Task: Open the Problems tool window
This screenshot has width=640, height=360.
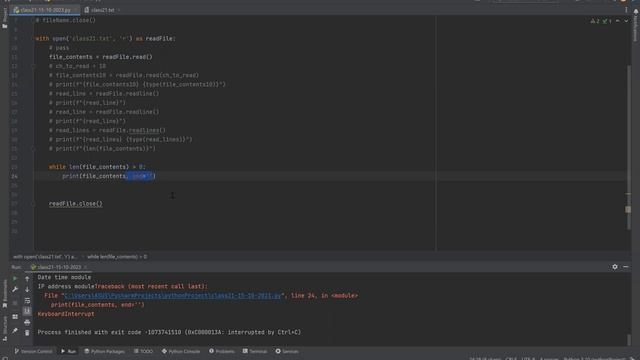Action: tap(222, 351)
